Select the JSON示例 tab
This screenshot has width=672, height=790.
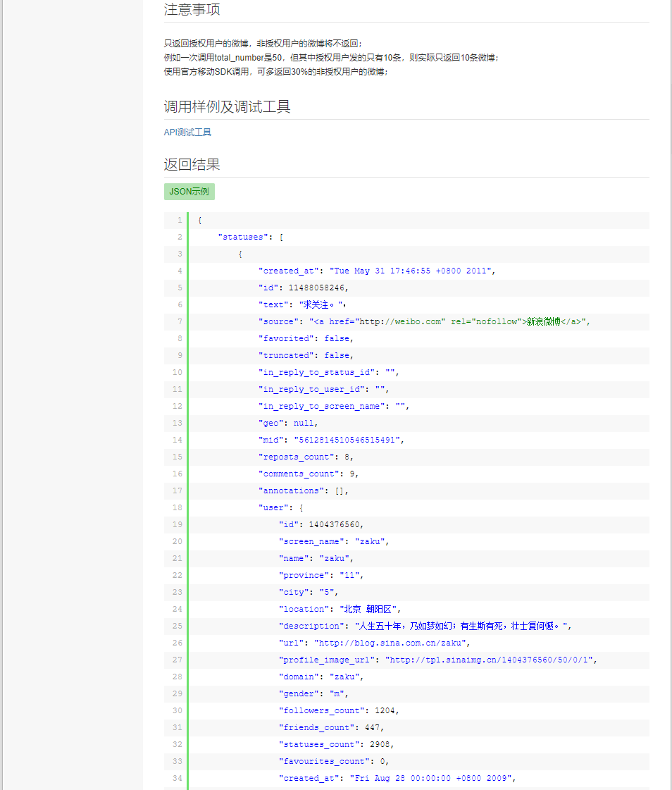189,191
